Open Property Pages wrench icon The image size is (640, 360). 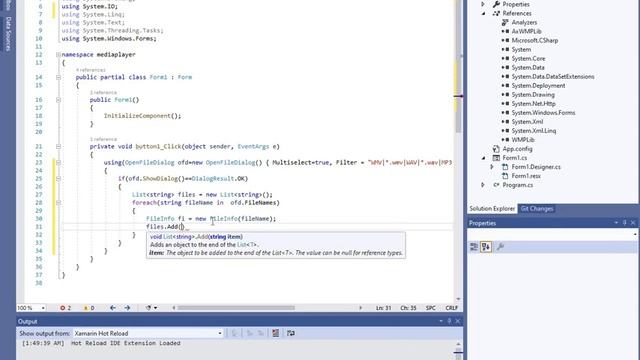[x=500, y=247]
